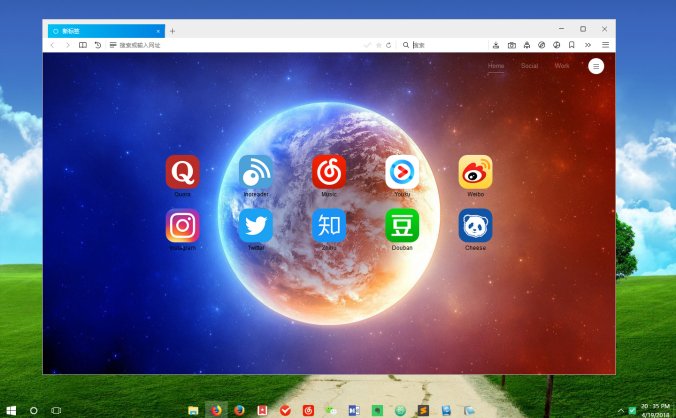This screenshot has width=676, height=418.
Task: Select the blue new tab title
Action: pyautogui.click(x=71, y=31)
